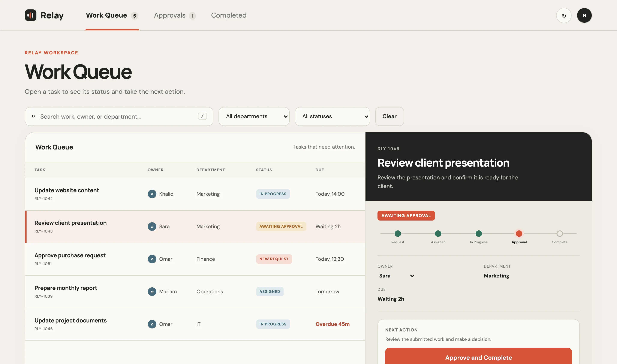
Task: Open the Update project documents task
Action: coord(195,324)
